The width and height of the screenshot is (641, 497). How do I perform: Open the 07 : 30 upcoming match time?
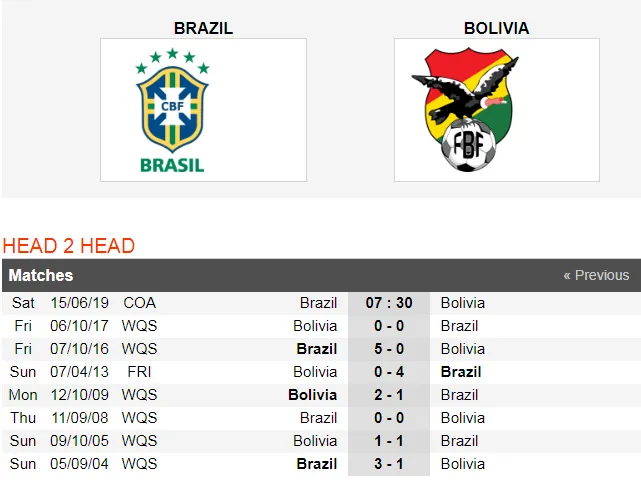(x=388, y=303)
